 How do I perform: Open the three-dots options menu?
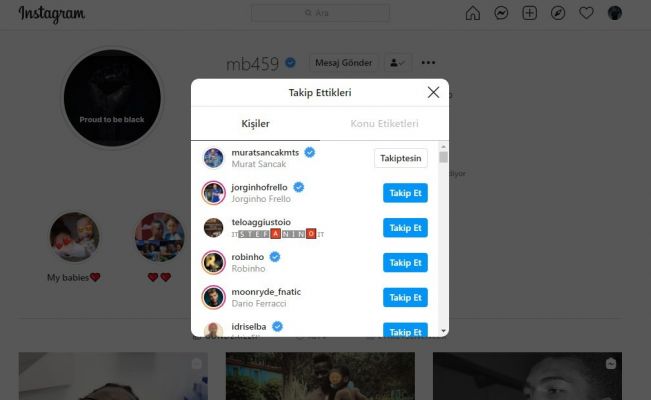pyautogui.click(x=428, y=63)
